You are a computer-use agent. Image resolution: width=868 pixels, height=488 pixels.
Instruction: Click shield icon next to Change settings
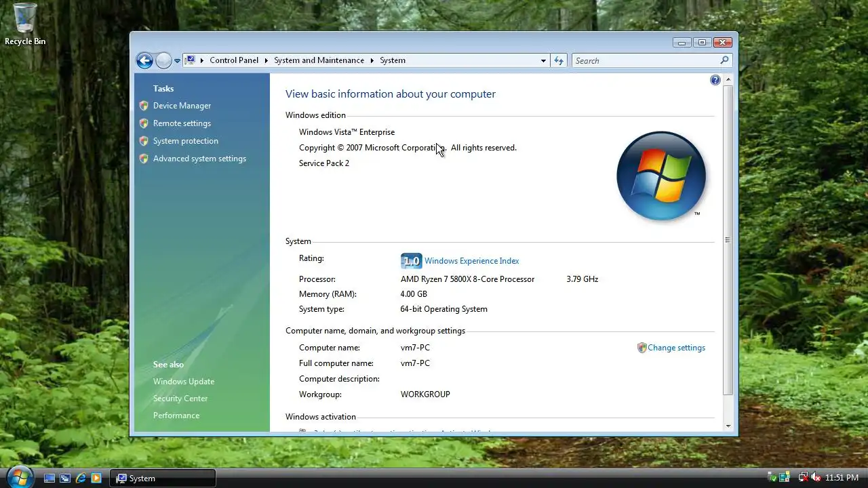click(642, 348)
